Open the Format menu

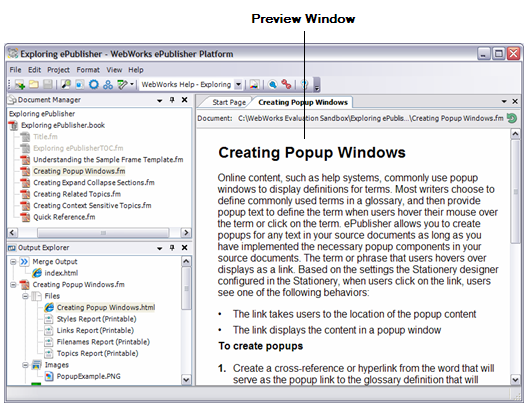click(x=88, y=70)
